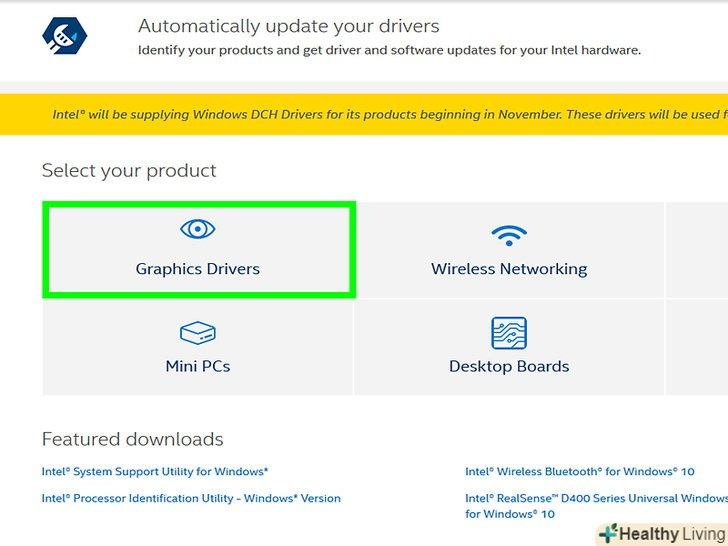This screenshot has height=546, width=728.
Task: Click the 'Select your product' heading
Action: (129, 170)
